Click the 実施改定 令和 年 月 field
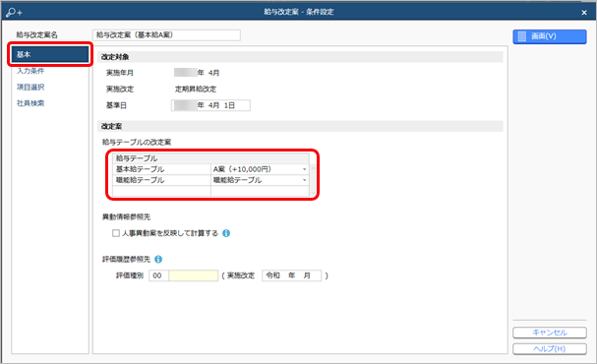The height and width of the screenshot is (364, 597). pyautogui.click(x=292, y=275)
